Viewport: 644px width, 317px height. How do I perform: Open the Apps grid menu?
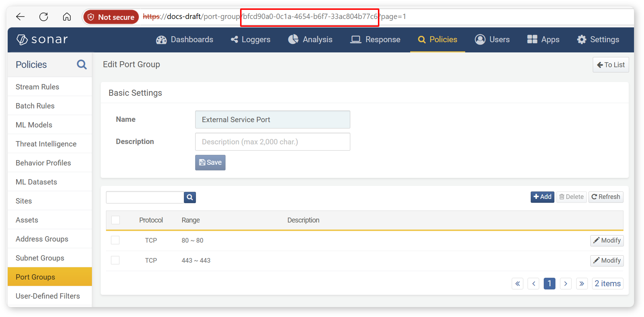[x=543, y=40]
